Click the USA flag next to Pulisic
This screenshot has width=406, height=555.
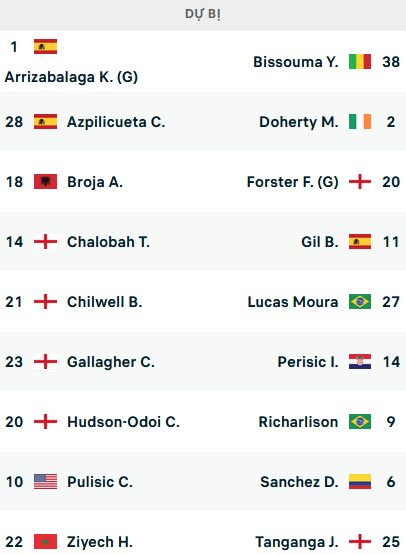coord(45,481)
